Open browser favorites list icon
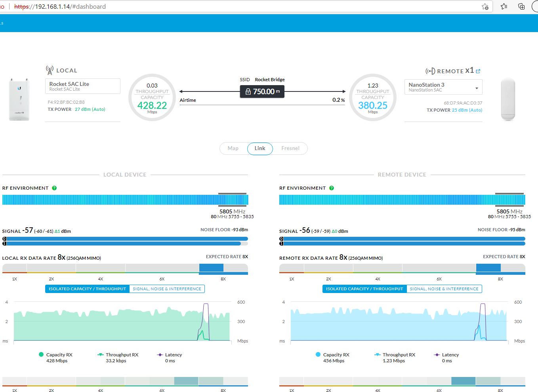Screen dimensions: 538x392 pos(504,6)
